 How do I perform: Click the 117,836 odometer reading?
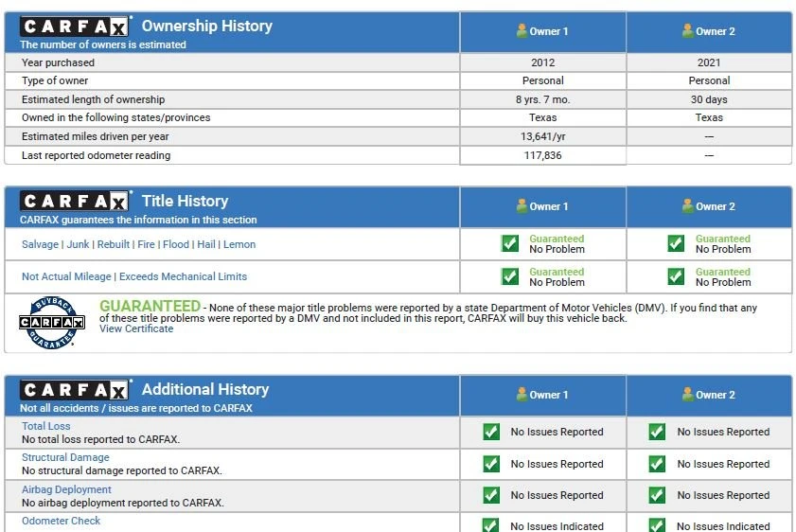[x=543, y=155]
